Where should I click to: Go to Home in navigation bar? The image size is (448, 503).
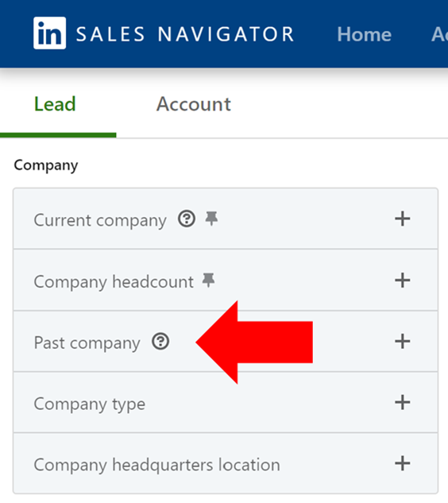point(365,34)
